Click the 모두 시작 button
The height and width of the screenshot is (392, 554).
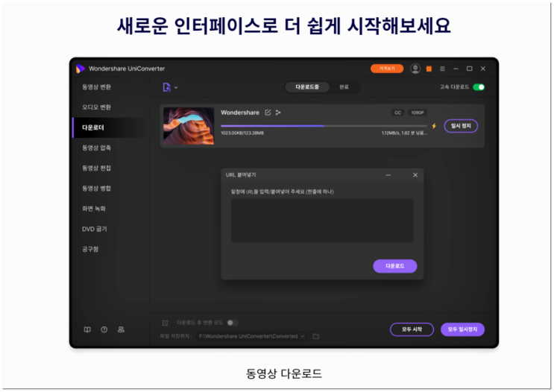coord(412,329)
